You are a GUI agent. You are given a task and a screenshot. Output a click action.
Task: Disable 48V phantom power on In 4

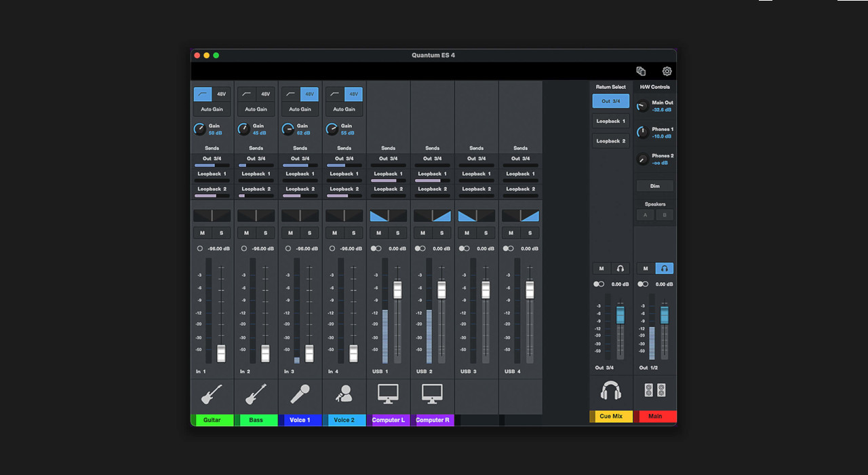pos(354,94)
